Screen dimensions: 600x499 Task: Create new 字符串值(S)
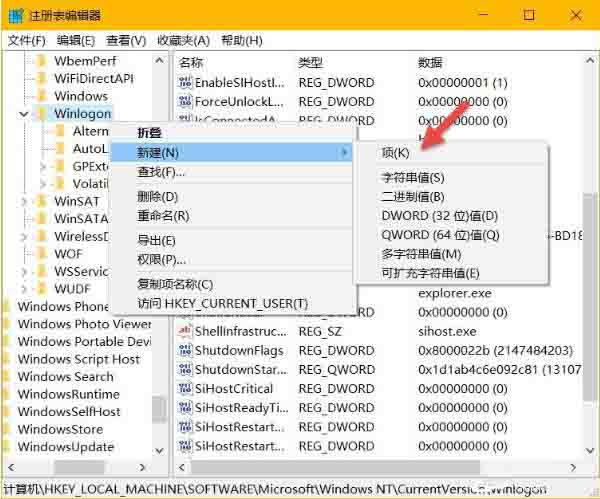tap(452, 178)
